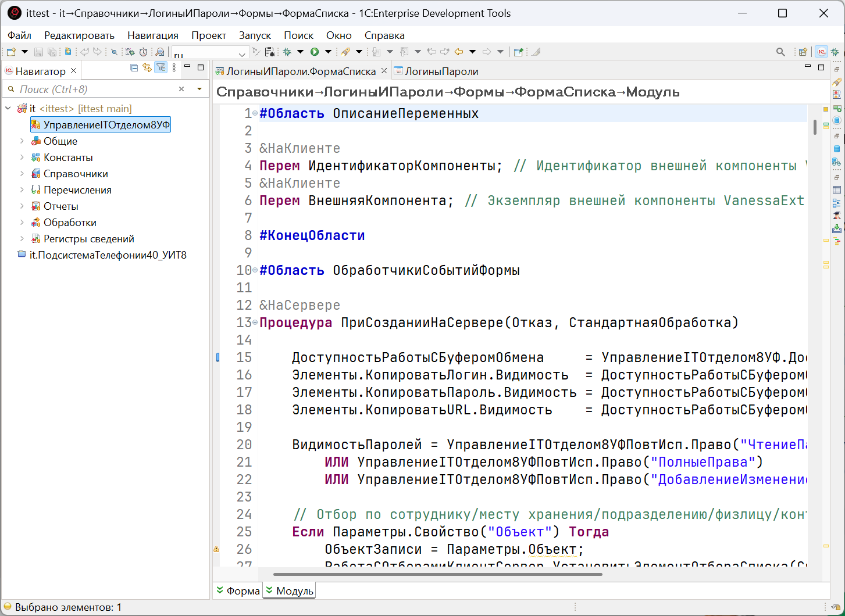The width and height of the screenshot is (845, 616).
Task: Click the New wizard icon in toolbar
Action: coord(11,52)
